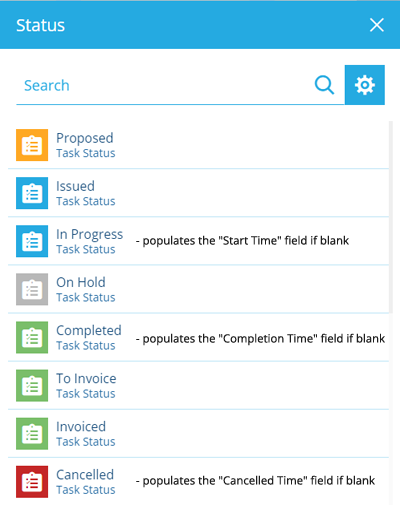Image resolution: width=400 pixels, height=505 pixels.
Task: Click the orange Proposed status icon
Action: 32,145
